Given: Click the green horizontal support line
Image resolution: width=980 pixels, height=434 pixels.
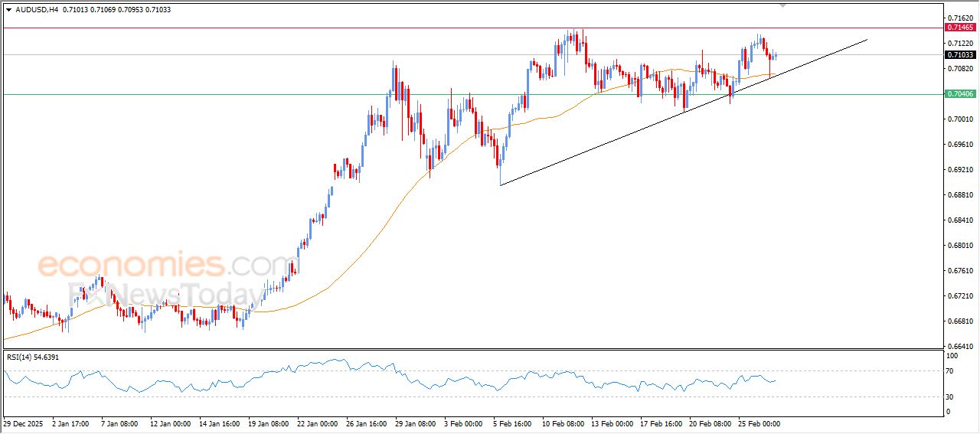Looking at the screenshot, I should click(x=230, y=94).
